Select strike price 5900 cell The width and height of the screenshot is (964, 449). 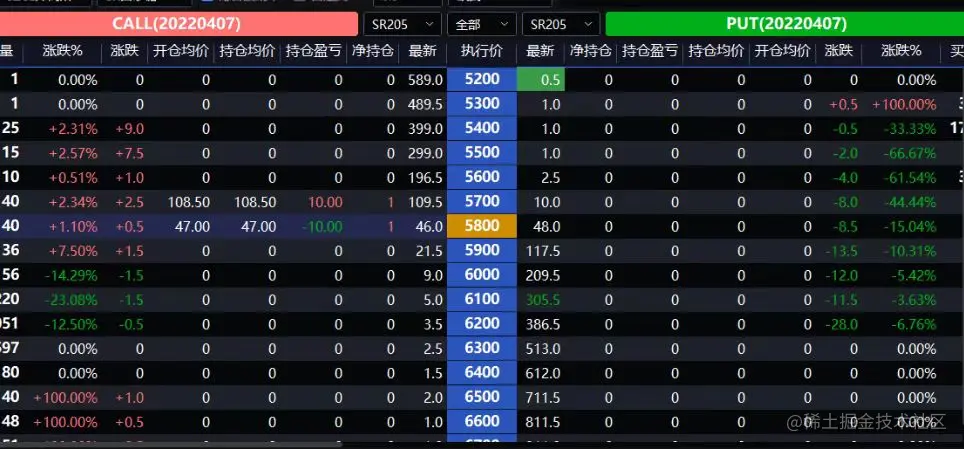pyautogui.click(x=482, y=250)
